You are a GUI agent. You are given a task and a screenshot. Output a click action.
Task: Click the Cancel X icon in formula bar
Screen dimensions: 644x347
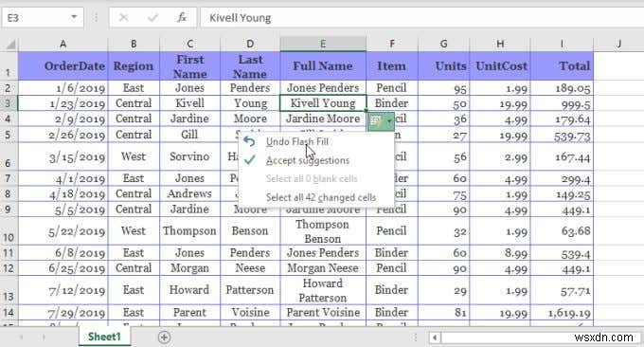click(123, 18)
